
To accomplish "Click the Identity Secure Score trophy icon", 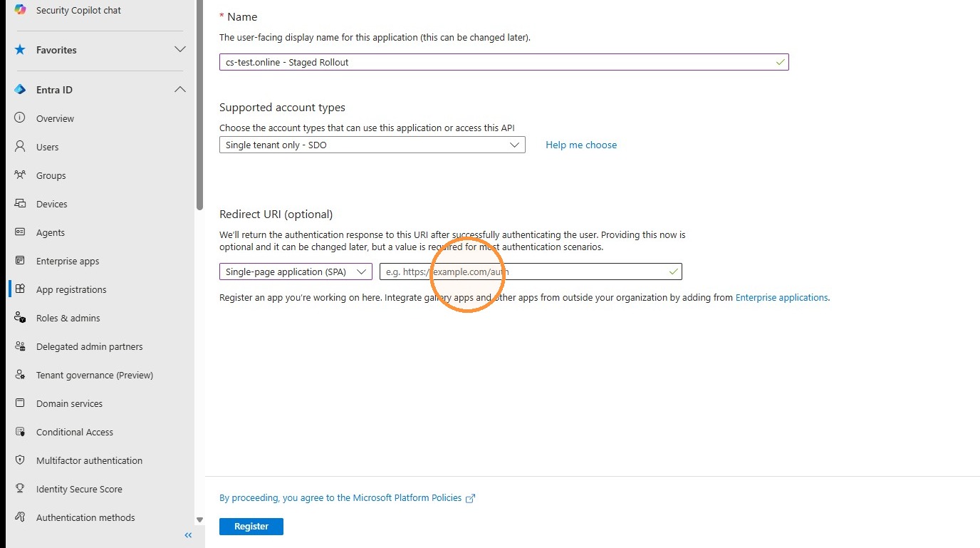I will (20, 489).
